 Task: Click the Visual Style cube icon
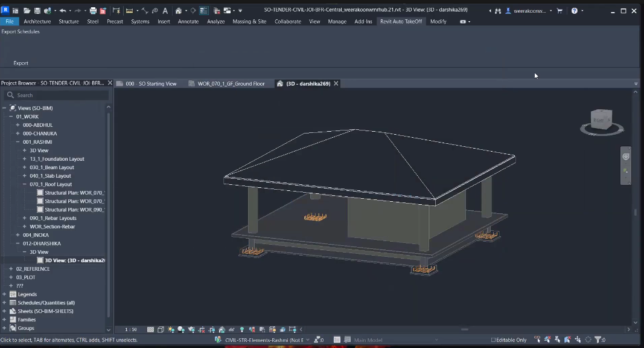click(161, 329)
